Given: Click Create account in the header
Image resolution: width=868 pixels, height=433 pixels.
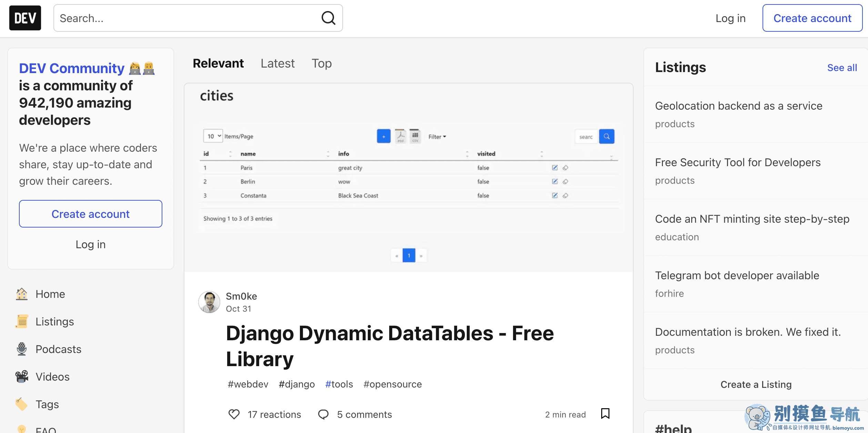Looking at the screenshot, I should [813, 18].
